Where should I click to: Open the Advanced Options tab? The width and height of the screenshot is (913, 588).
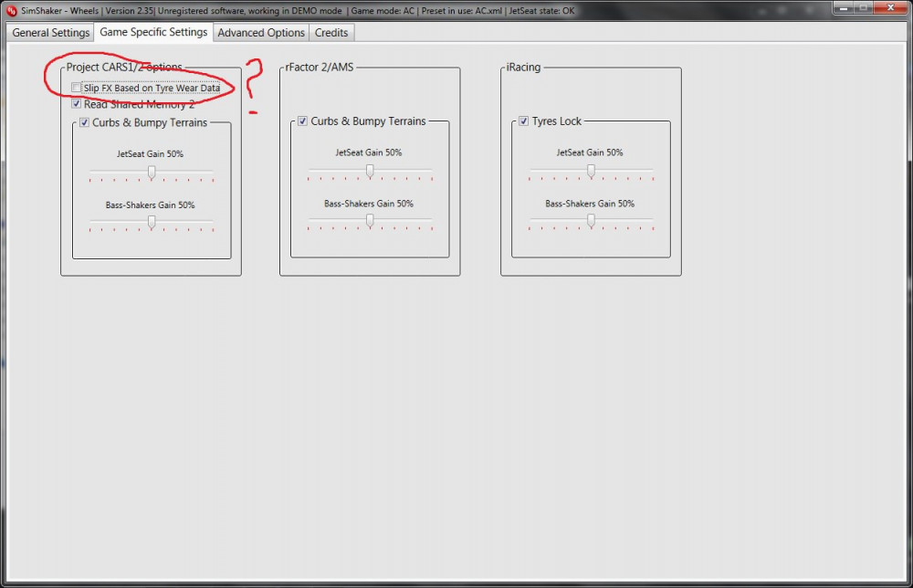[261, 33]
